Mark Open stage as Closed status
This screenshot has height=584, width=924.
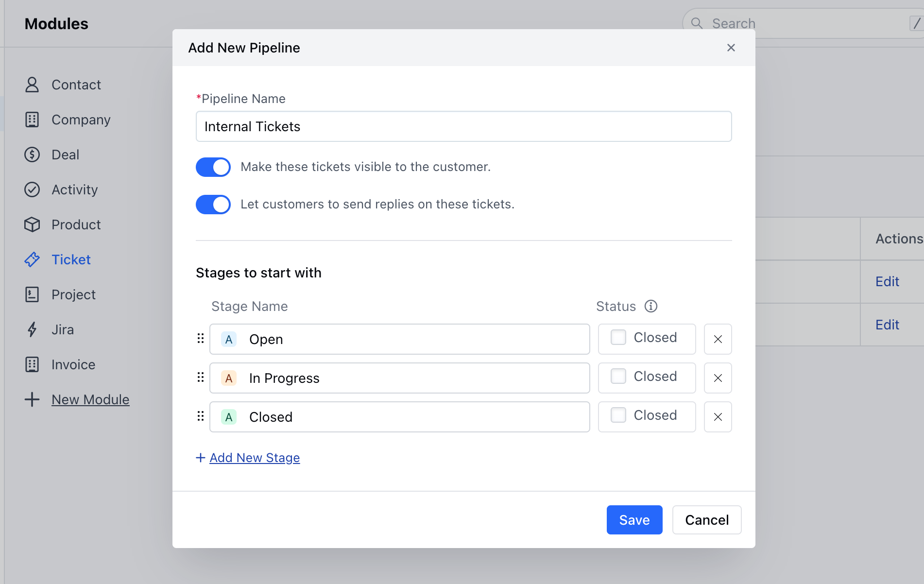point(618,337)
